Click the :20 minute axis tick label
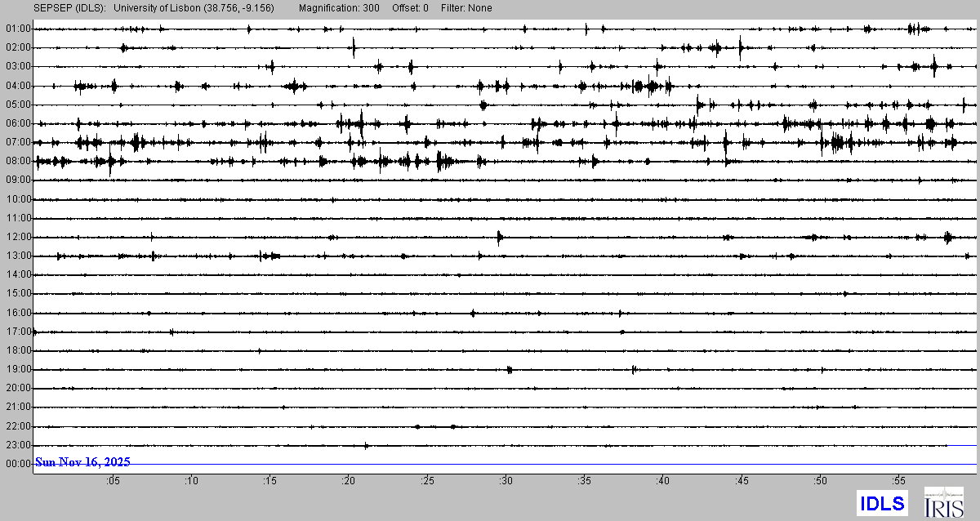Image resolution: width=980 pixels, height=521 pixels. [x=349, y=481]
